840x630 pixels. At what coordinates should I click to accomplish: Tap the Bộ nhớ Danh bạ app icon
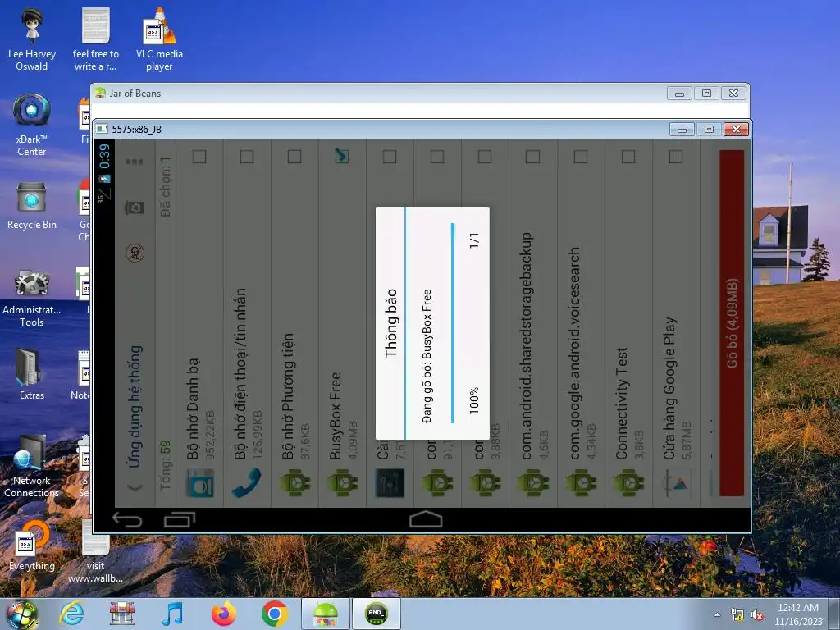[x=200, y=482]
